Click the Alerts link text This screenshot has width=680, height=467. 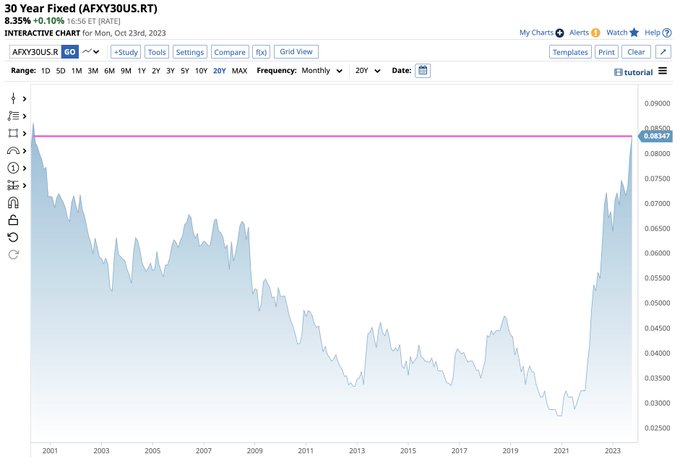click(579, 33)
